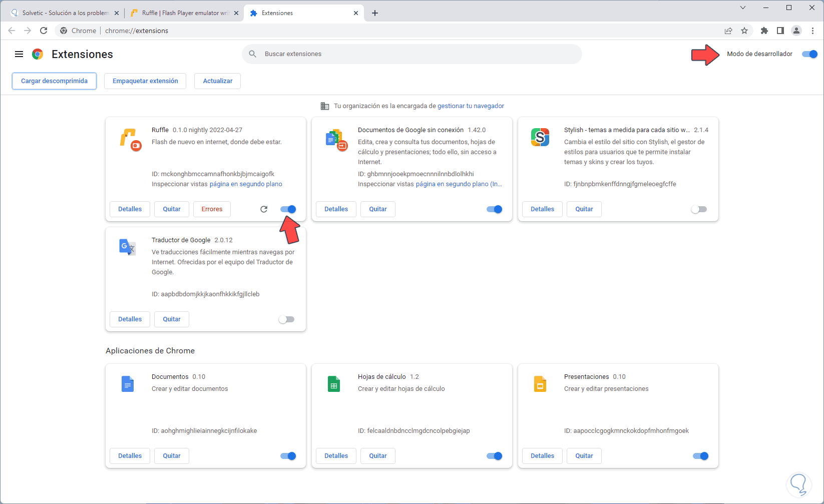The width and height of the screenshot is (824, 504).
Task: Open the Extensions hamburger main menu
Action: (x=19, y=54)
